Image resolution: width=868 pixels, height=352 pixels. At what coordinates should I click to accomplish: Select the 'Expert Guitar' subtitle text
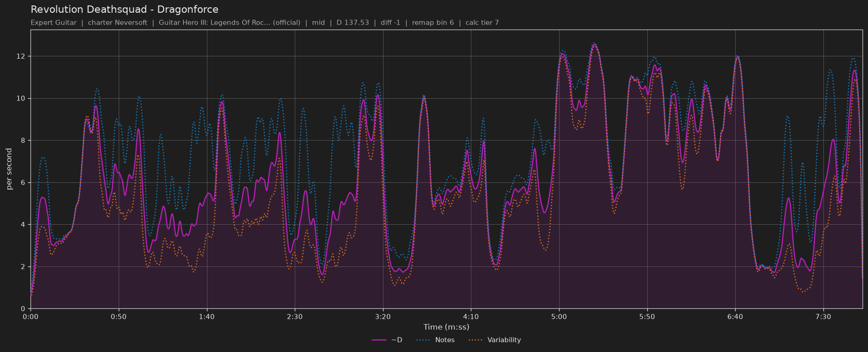tap(54, 23)
